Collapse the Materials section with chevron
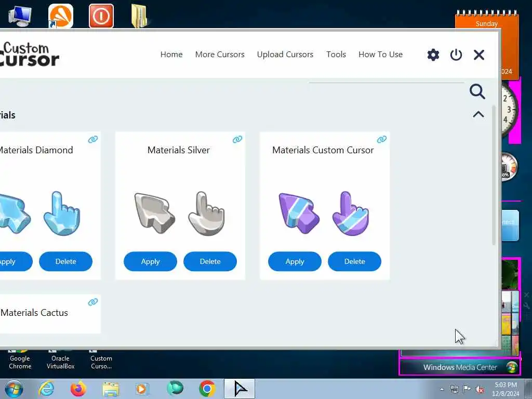The height and width of the screenshot is (399, 532). tap(478, 114)
